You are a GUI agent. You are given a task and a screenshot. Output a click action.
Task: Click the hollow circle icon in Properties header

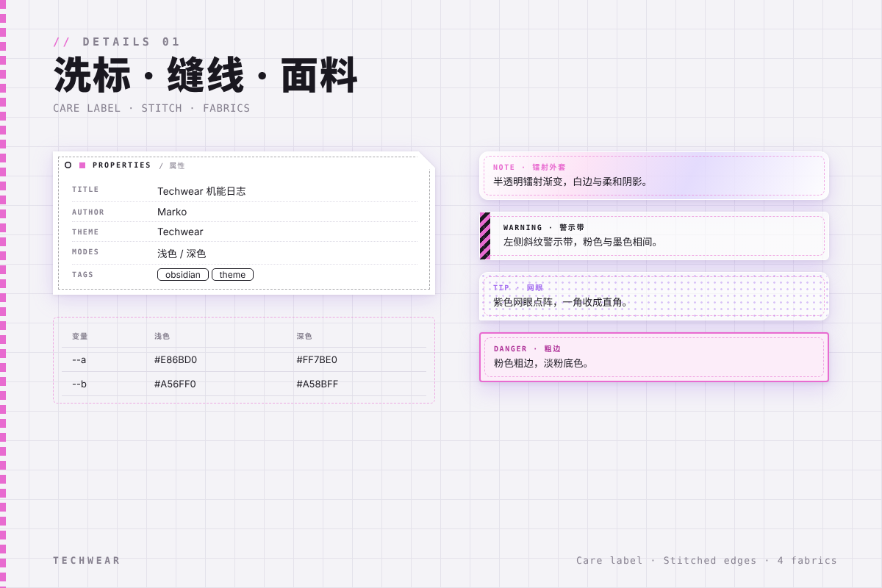68,165
